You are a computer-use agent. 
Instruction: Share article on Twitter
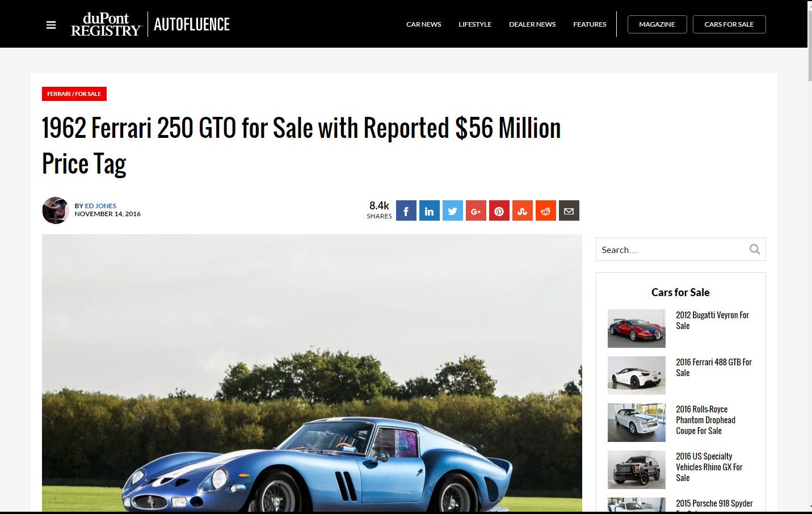pyautogui.click(x=453, y=211)
